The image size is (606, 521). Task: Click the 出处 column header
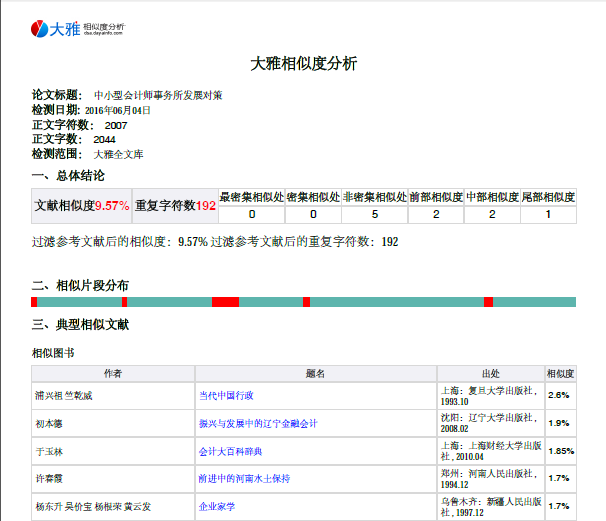click(491, 373)
